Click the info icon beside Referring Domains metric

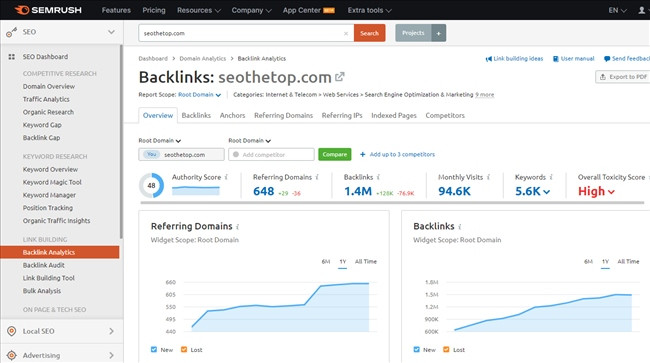pyautogui.click(x=317, y=177)
